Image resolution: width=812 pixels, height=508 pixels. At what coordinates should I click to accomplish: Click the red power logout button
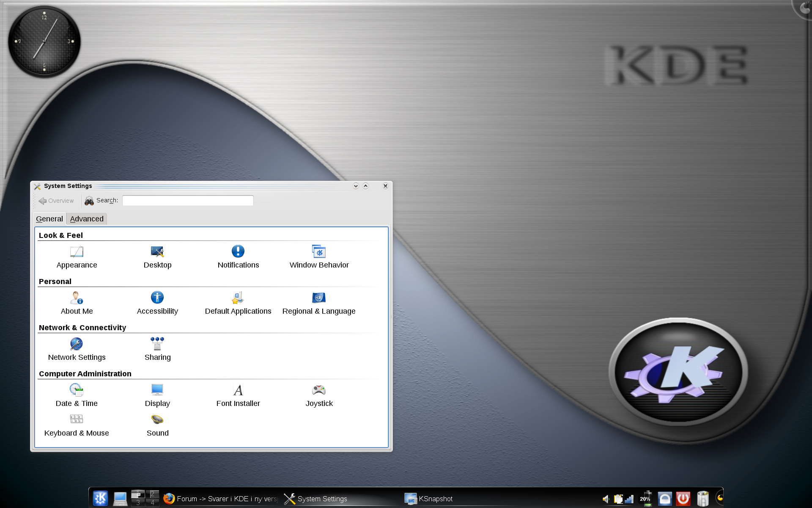click(683, 499)
